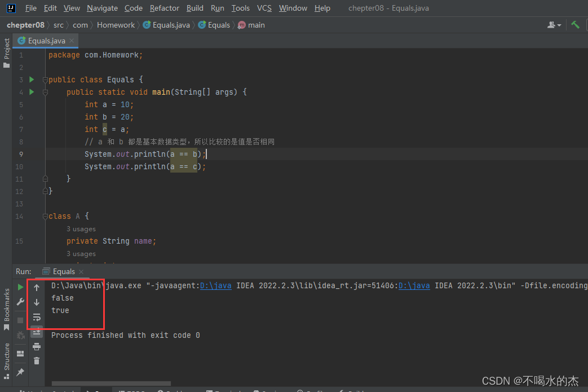Open the View menu
Viewport: 588px width, 392px height.
(72, 8)
